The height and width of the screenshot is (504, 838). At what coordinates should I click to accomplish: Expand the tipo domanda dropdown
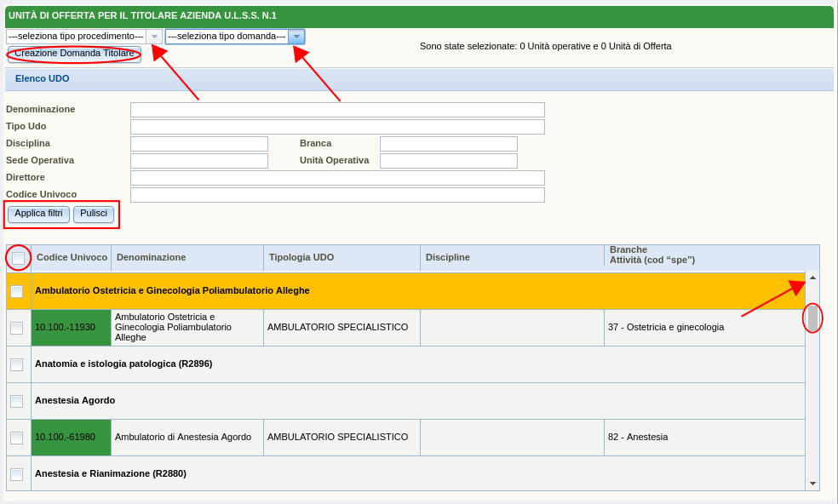(x=296, y=37)
